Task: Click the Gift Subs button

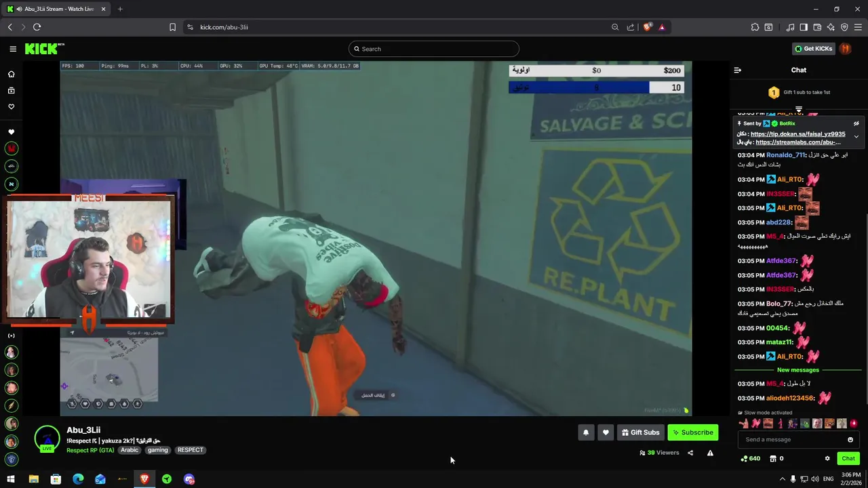Action: pos(640,432)
